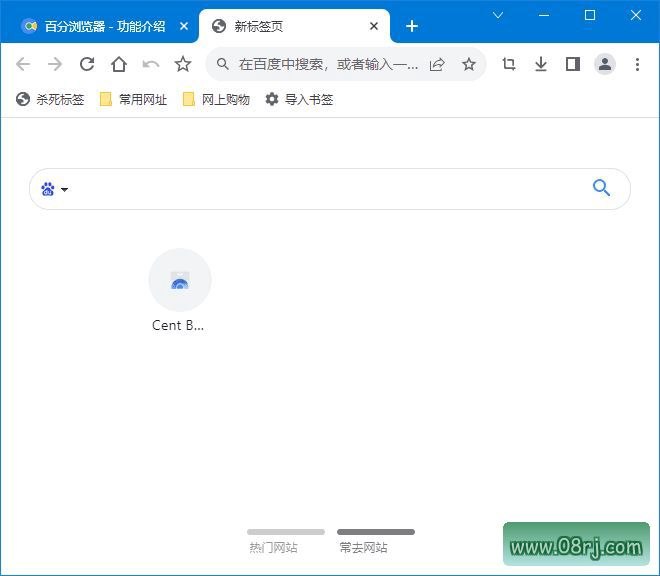This screenshot has width=660, height=576.
Task: Open the home page icon
Action: pos(119,64)
